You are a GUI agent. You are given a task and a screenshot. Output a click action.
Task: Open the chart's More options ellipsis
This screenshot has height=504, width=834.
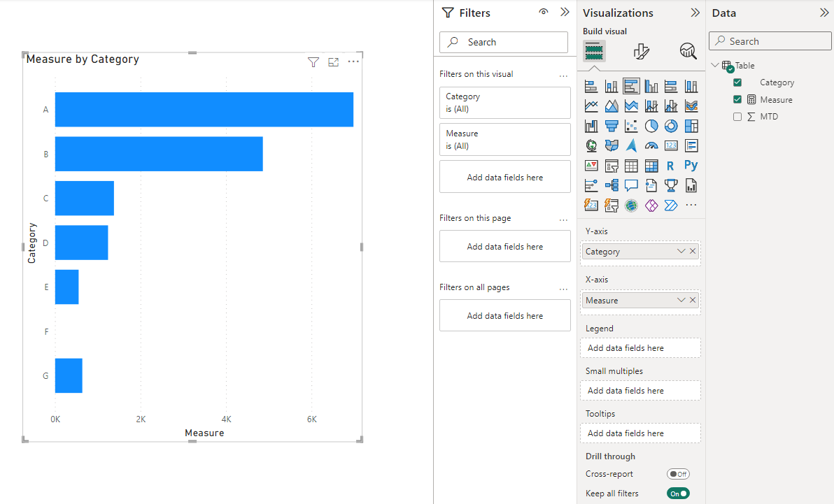(353, 62)
